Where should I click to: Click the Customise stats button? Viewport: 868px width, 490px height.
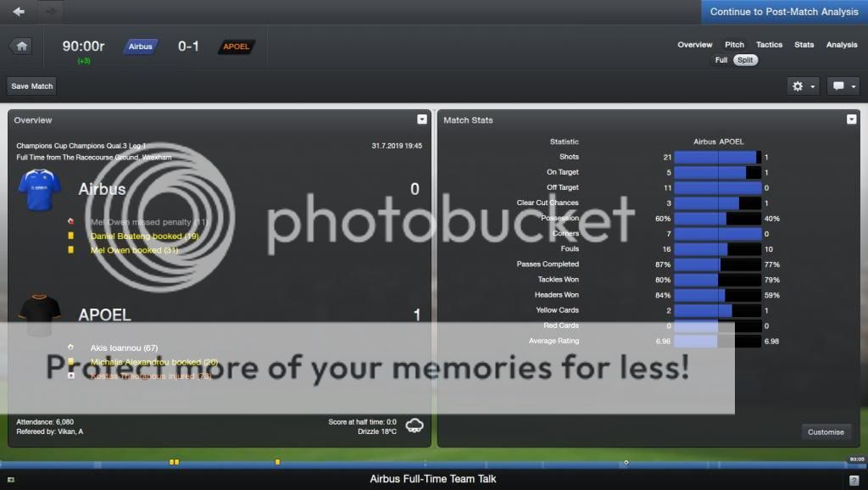coord(826,432)
